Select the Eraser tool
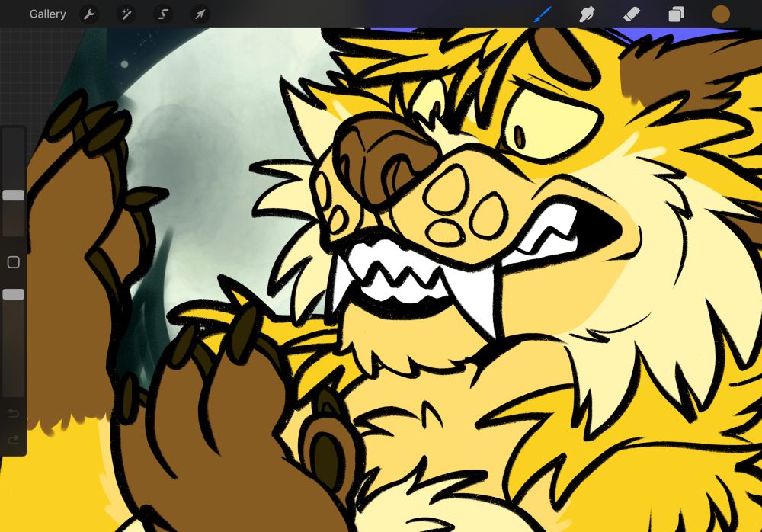 pos(632,14)
